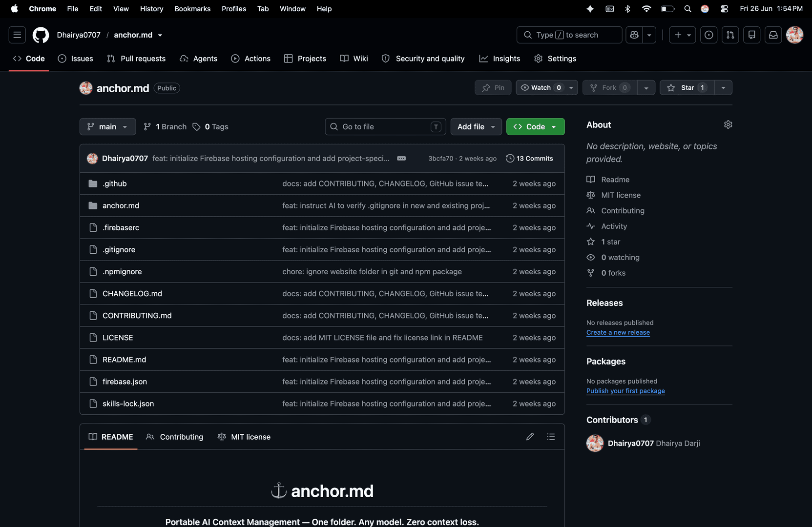The width and height of the screenshot is (812, 527).
Task: Go to repository Settings tab
Action: 555,59
